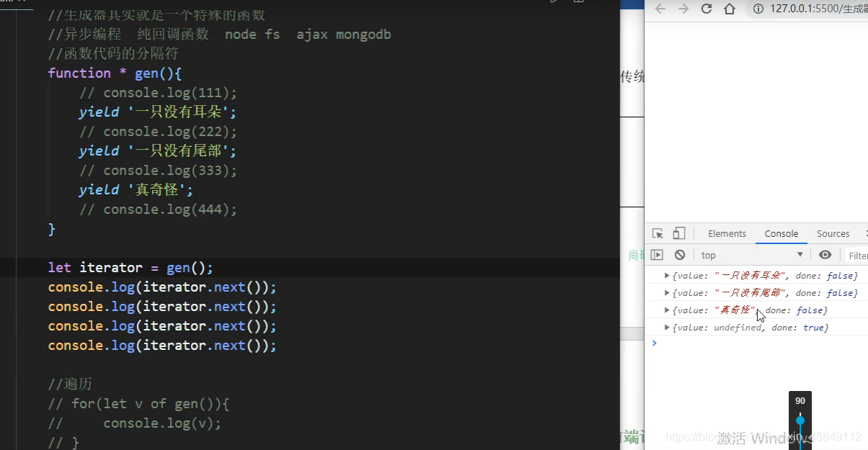The width and height of the screenshot is (868, 450).
Task: Click the "let iterator = gen();" code line
Action: click(x=130, y=268)
